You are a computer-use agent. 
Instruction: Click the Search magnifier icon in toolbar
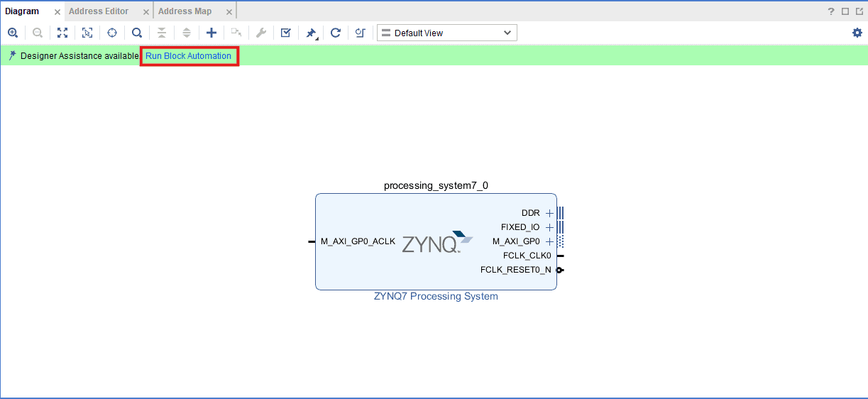[137, 33]
